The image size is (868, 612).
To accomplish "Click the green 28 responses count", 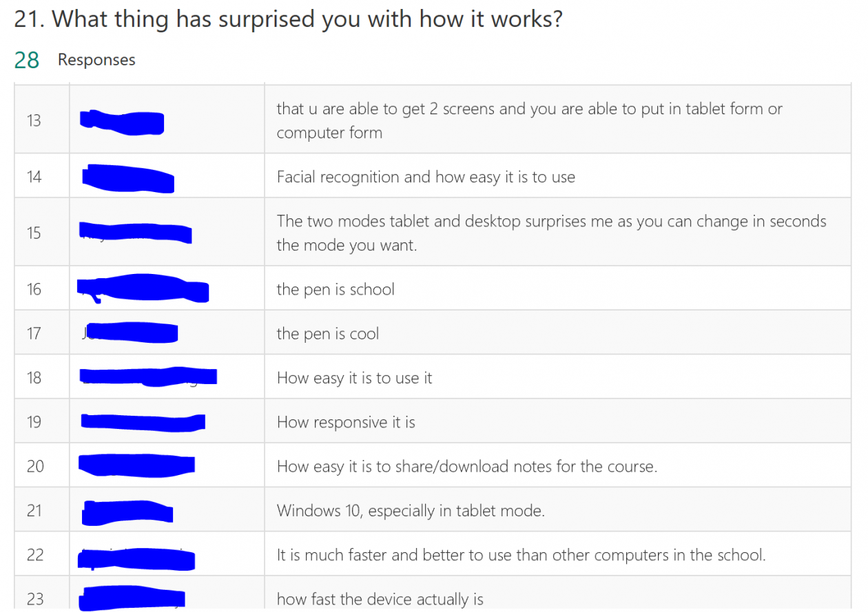I will (27, 60).
